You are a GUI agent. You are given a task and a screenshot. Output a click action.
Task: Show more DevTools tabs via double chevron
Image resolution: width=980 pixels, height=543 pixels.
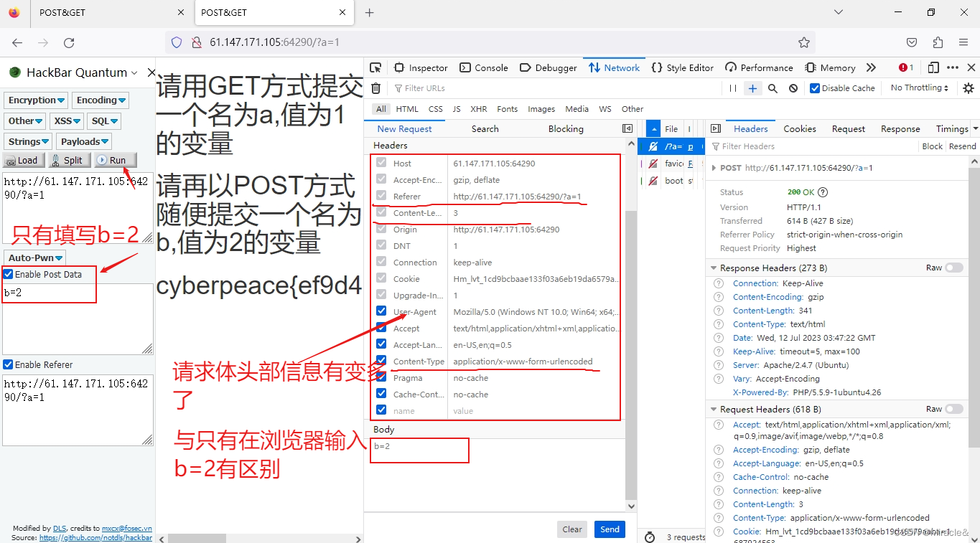[871, 67]
